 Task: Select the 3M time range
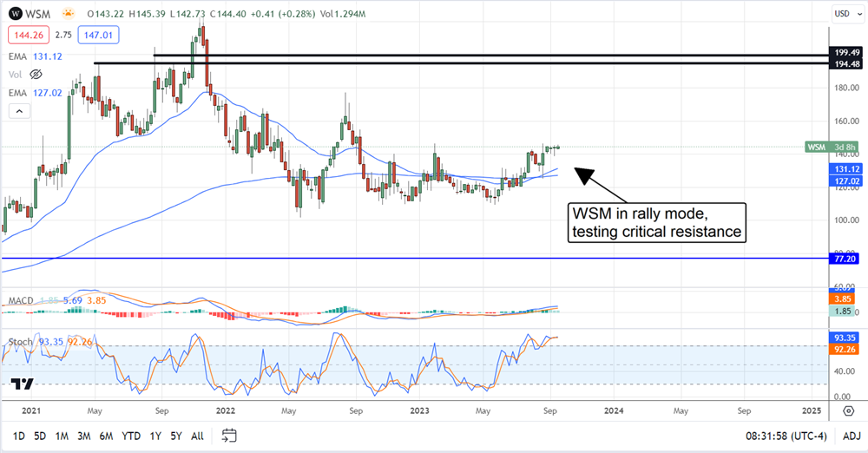tap(83, 437)
